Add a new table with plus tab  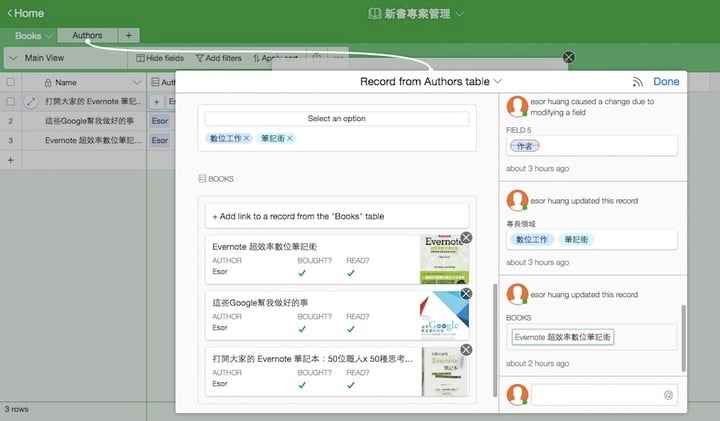tap(129, 35)
